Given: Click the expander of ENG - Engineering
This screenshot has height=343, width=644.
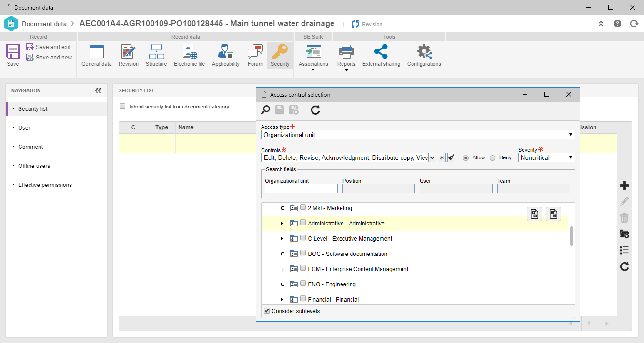Looking at the screenshot, I should 282,284.
